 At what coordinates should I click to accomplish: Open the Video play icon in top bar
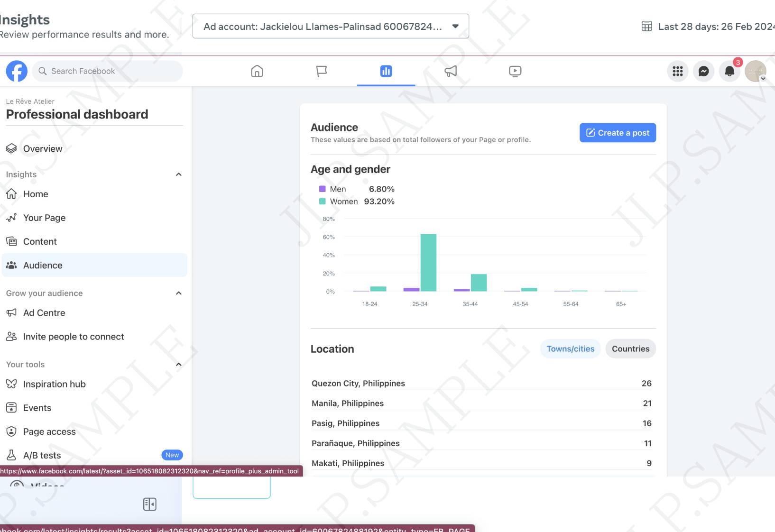click(x=515, y=71)
